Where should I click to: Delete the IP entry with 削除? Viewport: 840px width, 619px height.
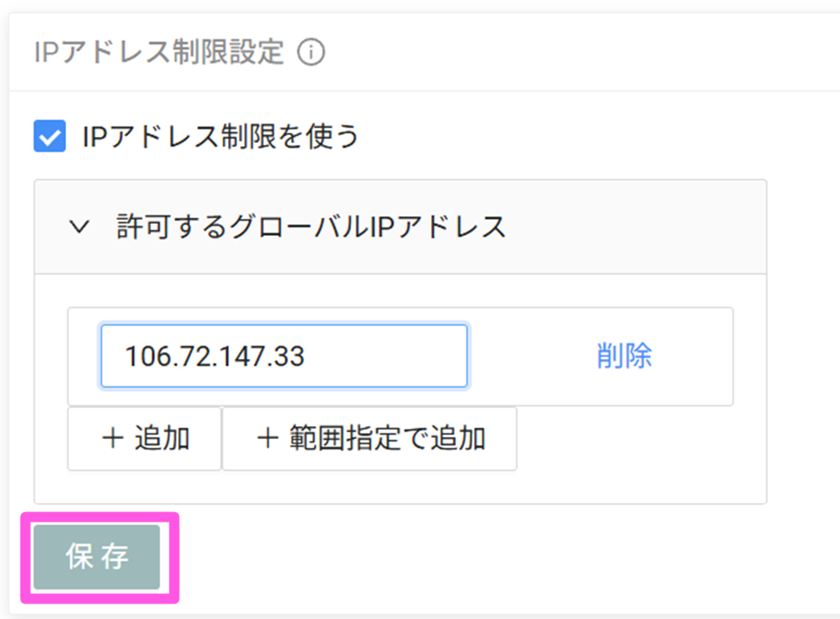tap(624, 356)
